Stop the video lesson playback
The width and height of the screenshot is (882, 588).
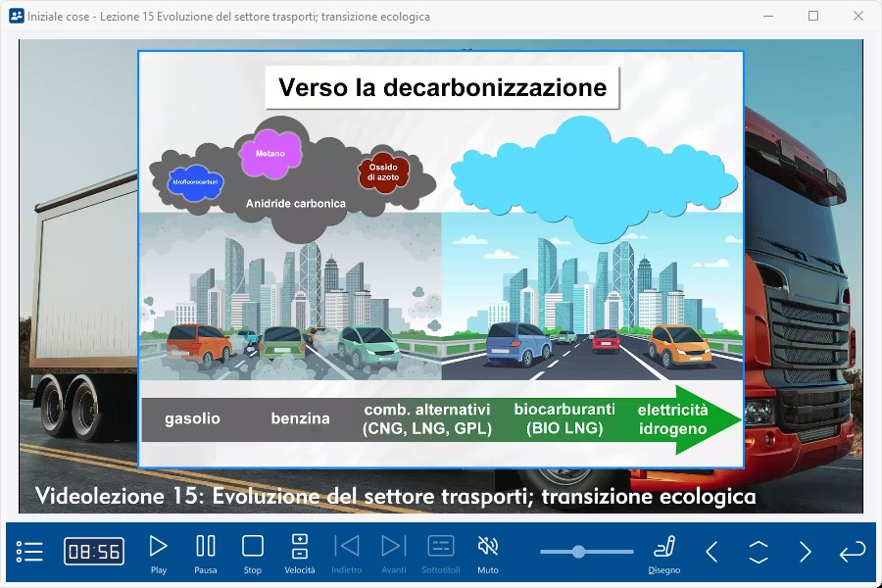point(253,552)
